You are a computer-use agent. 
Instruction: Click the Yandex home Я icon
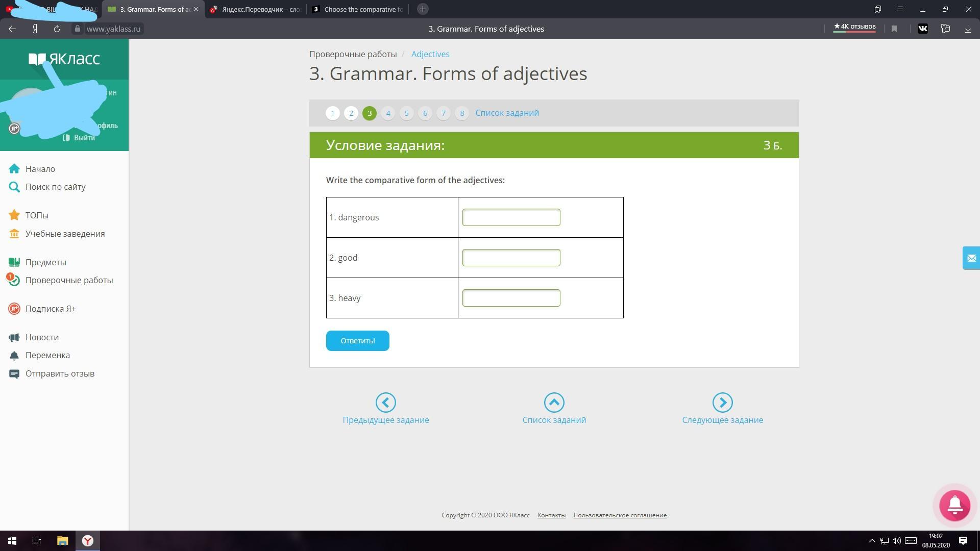(35, 29)
